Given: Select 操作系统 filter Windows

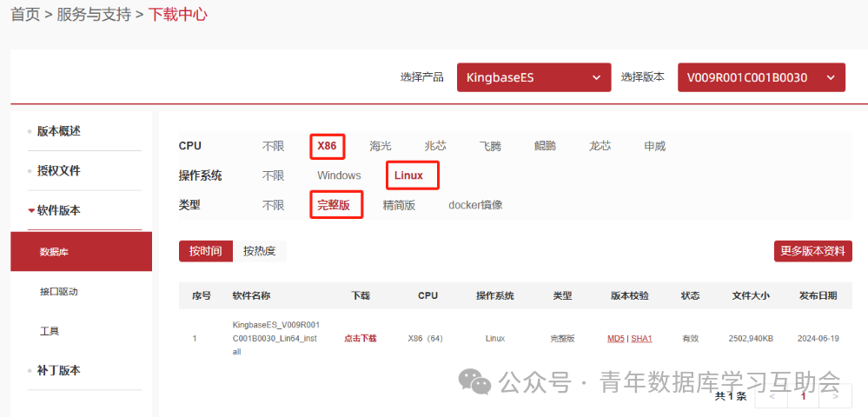Looking at the screenshot, I should pyautogui.click(x=339, y=175).
